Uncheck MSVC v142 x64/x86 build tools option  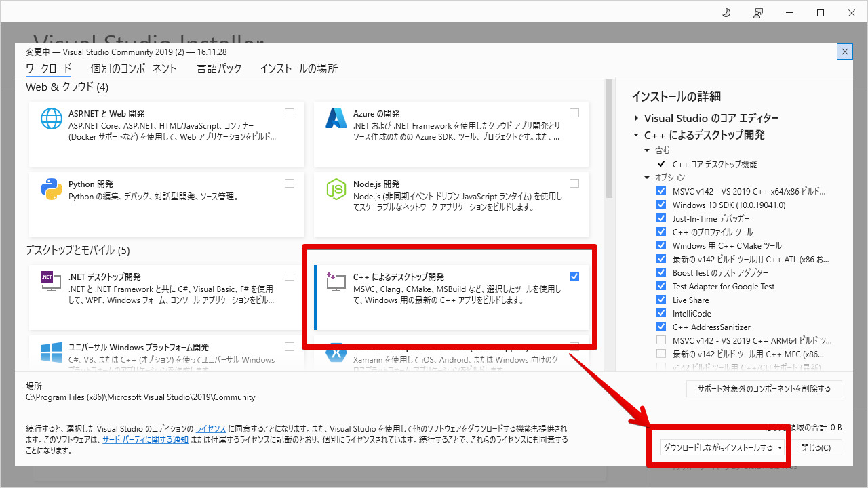coord(661,191)
